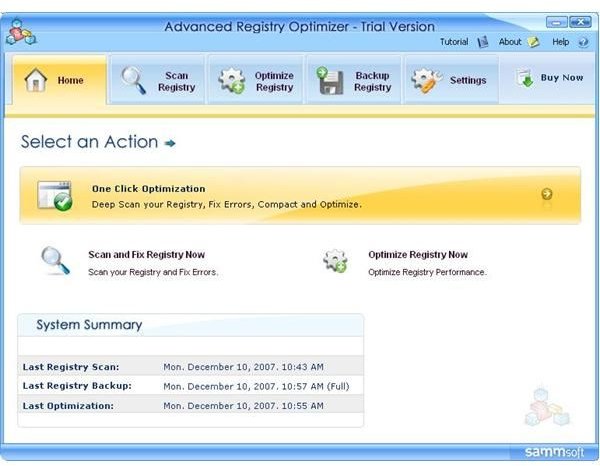Click the Last Registry Scan date value
The image size is (600, 466).
pos(243,367)
